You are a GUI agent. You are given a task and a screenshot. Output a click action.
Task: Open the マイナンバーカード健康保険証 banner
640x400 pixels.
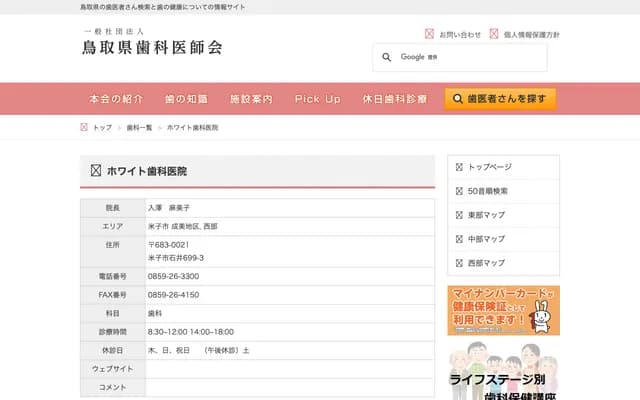pos(503,310)
